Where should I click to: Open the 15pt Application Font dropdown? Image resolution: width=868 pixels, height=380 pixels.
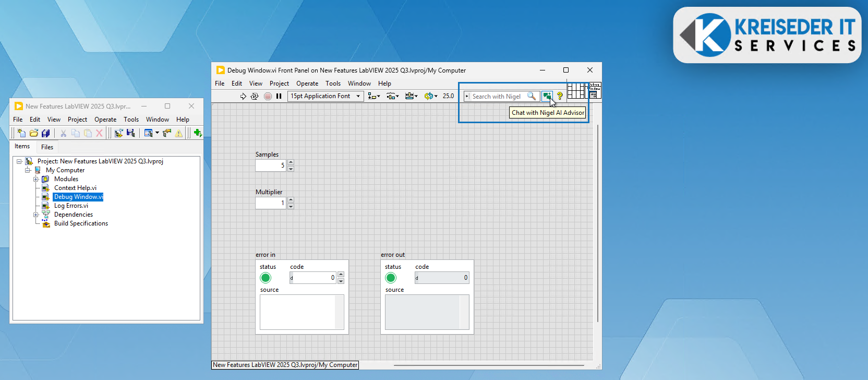click(325, 96)
